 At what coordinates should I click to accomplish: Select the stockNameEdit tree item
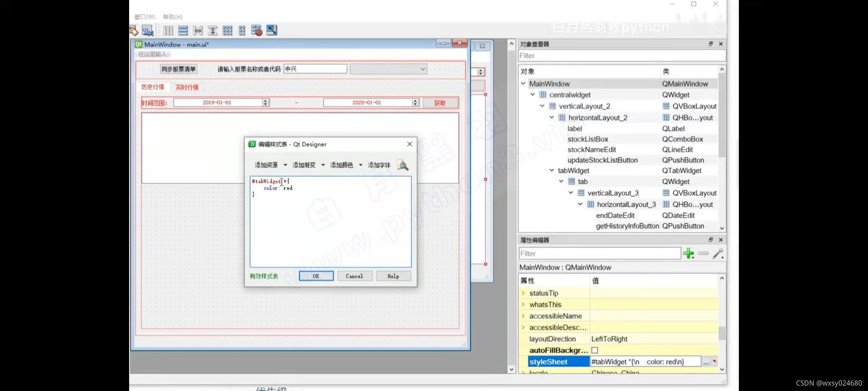pos(591,150)
